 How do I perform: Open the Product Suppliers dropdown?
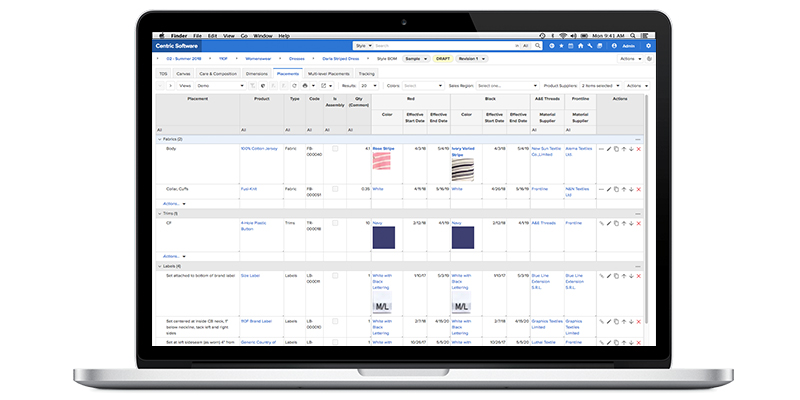(604, 86)
